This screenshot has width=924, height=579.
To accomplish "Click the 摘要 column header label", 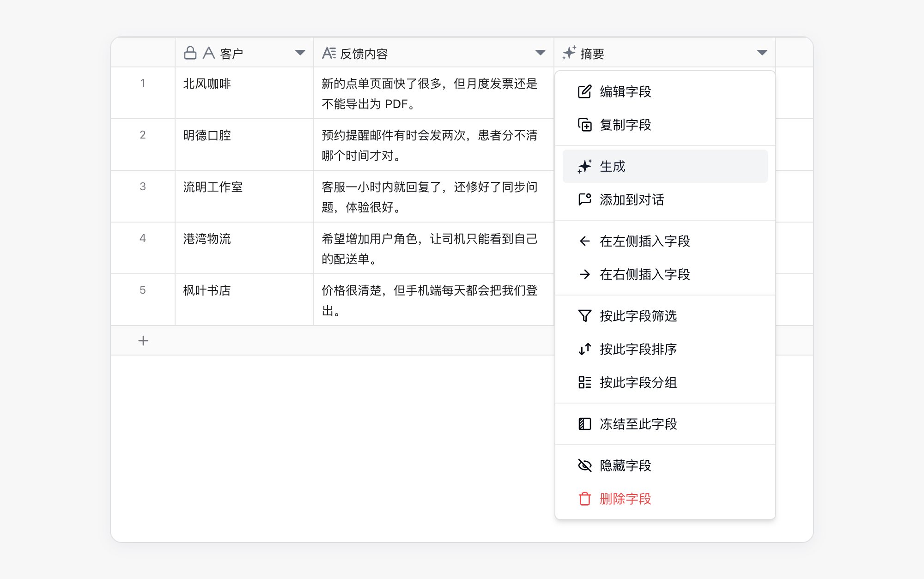I will click(x=592, y=54).
